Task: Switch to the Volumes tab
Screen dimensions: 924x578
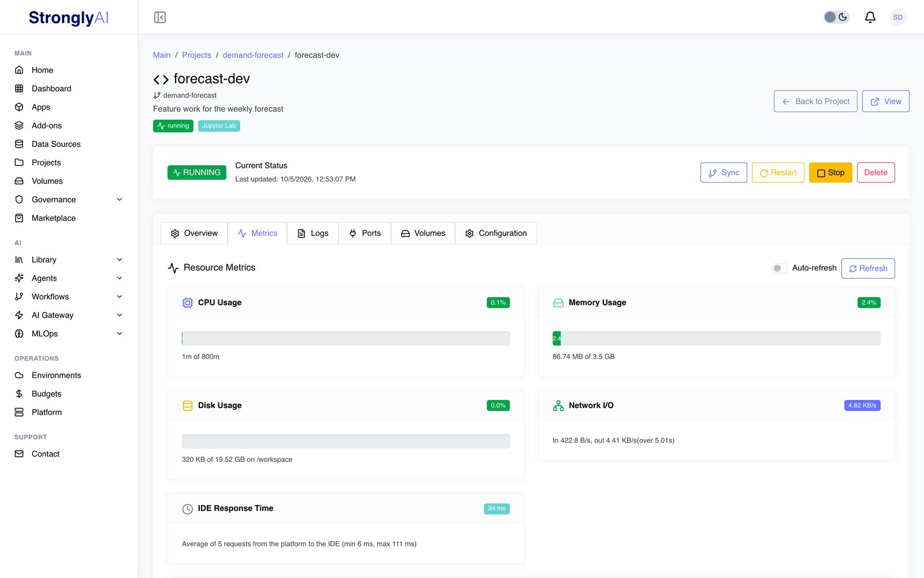Action: pyautogui.click(x=423, y=234)
